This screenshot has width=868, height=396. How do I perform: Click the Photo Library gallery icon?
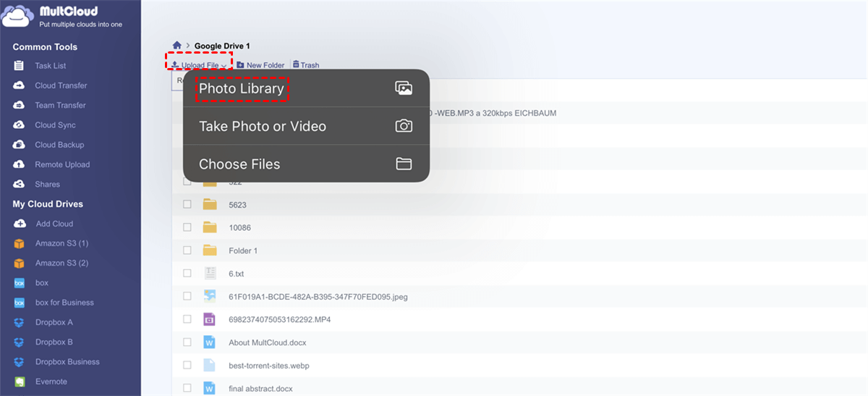point(404,88)
